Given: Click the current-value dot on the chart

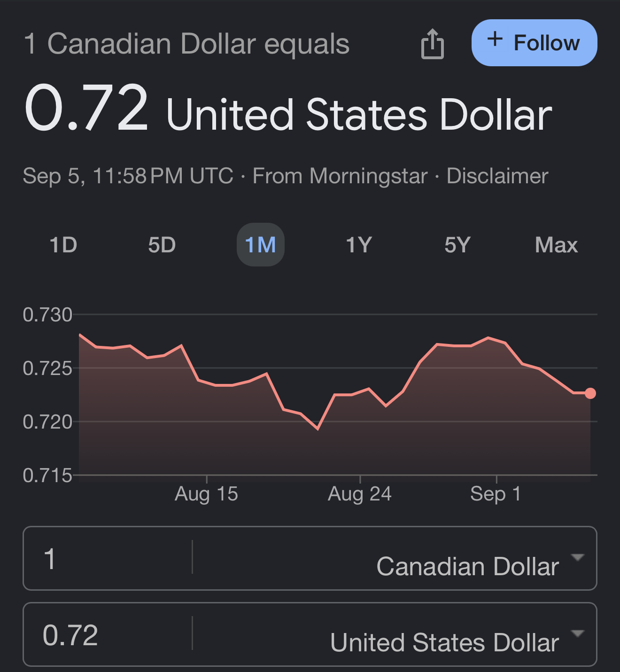Looking at the screenshot, I should point(590,393).
